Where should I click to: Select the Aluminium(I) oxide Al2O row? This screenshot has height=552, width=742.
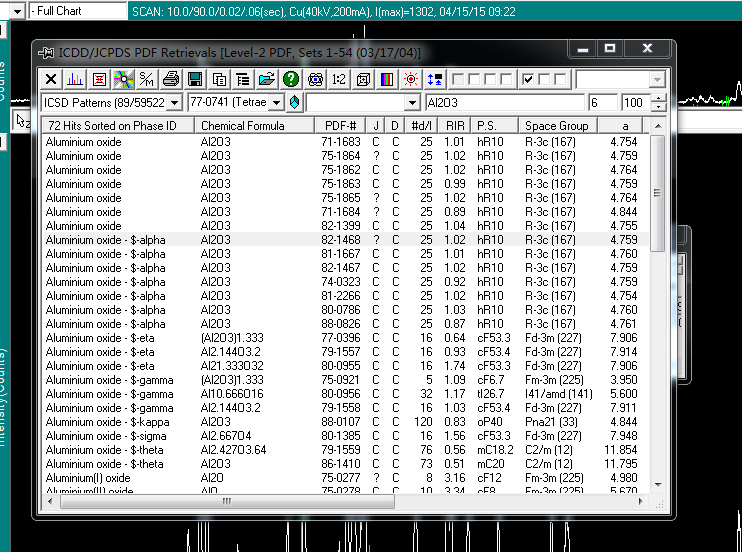(x=345, y=478)
